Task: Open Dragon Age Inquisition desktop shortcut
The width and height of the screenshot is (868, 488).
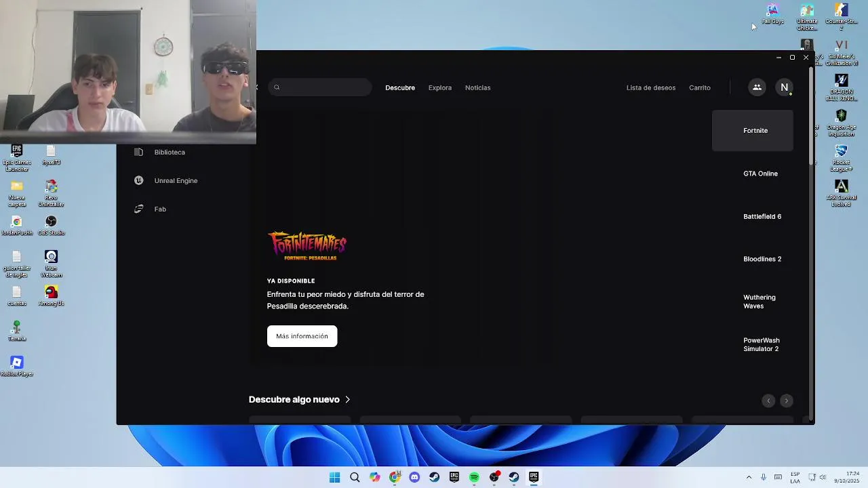Action: click(842, 123)
